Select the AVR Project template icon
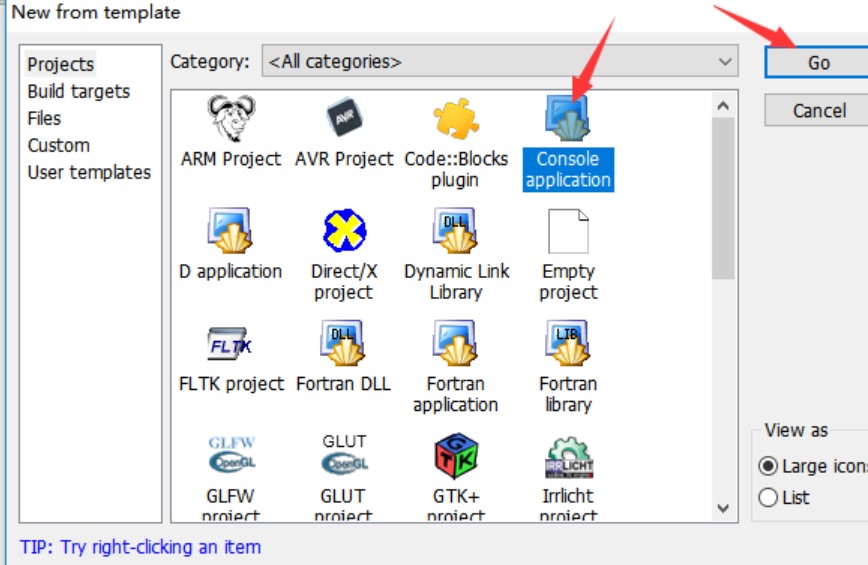 (344, 118)
